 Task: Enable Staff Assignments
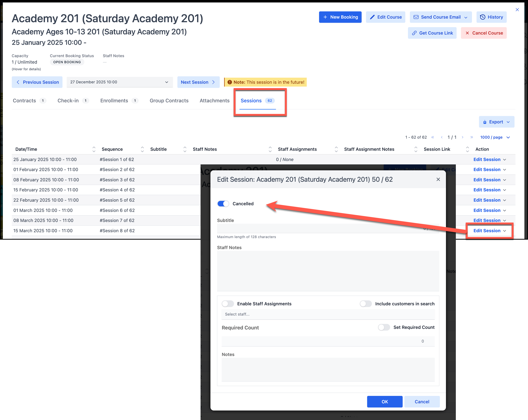tap(228, 304)
